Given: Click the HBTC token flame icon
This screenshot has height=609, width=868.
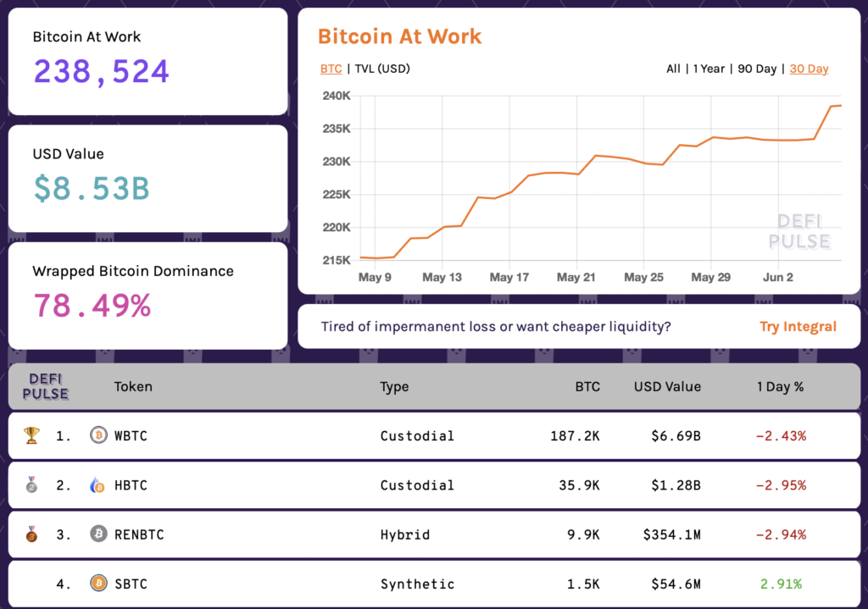Looking at the screenshot, I should 98,485.
